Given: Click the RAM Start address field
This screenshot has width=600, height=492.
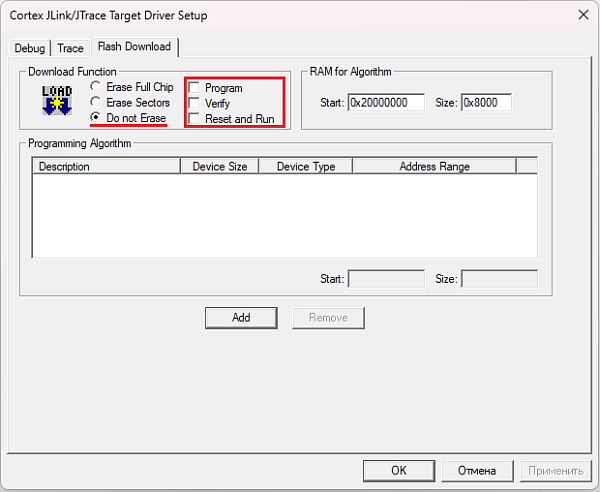Looking at the screenshot, I should [x=385, y=103].
